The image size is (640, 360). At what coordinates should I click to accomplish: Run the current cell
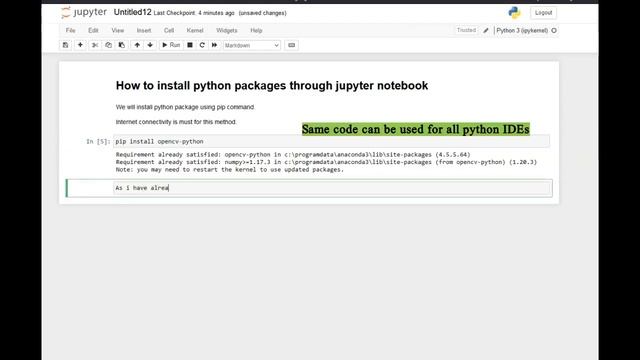point(171,45)
